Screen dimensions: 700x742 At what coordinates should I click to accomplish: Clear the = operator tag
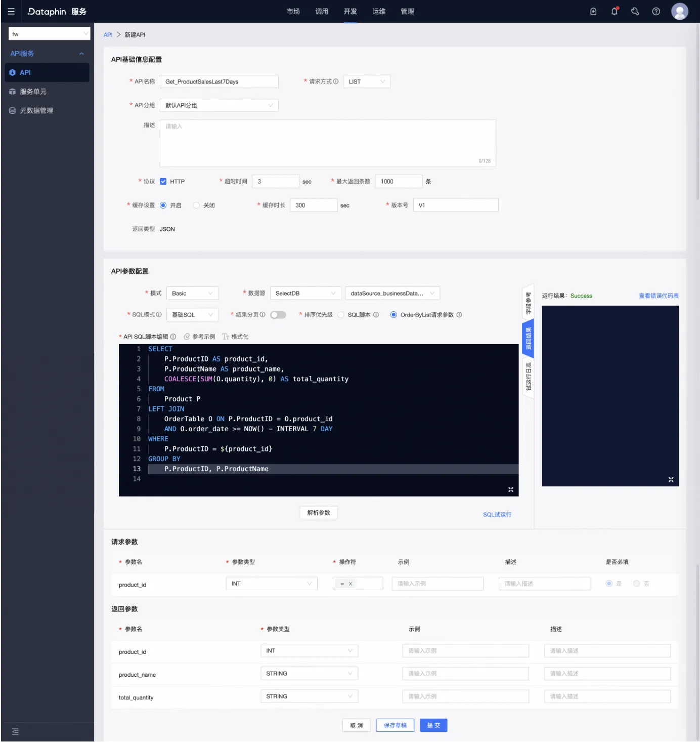[351, 584]
